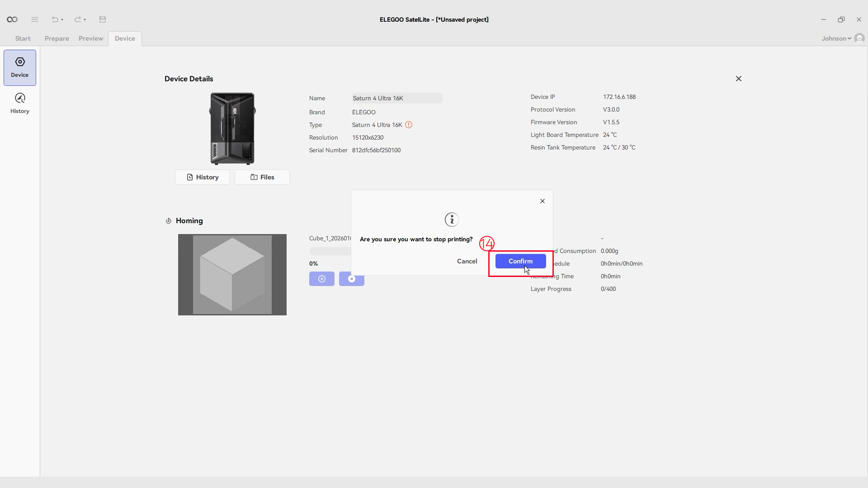This screenshot has height=488, width=868.
Task: Click the Homing status icon
Action: pyautogui.click(x=169, y=221)
